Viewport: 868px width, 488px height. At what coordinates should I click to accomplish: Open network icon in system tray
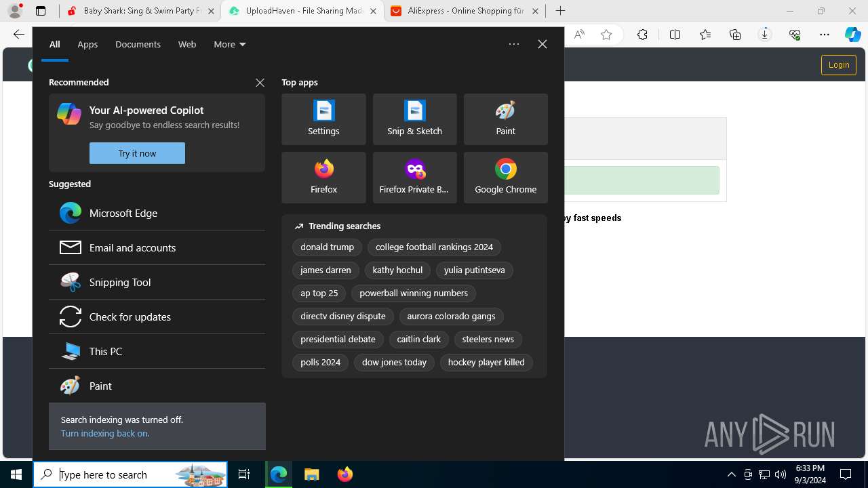tap(764, 474)
